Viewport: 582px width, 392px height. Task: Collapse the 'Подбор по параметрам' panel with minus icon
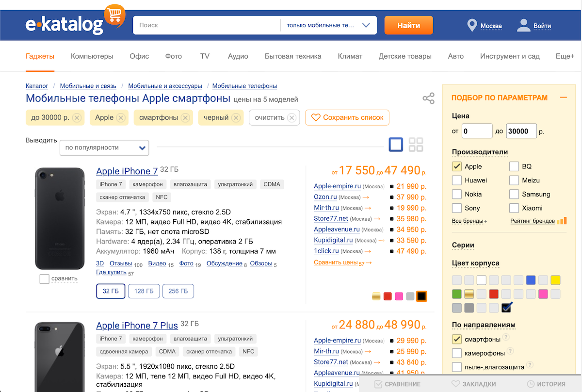[563, 98]
